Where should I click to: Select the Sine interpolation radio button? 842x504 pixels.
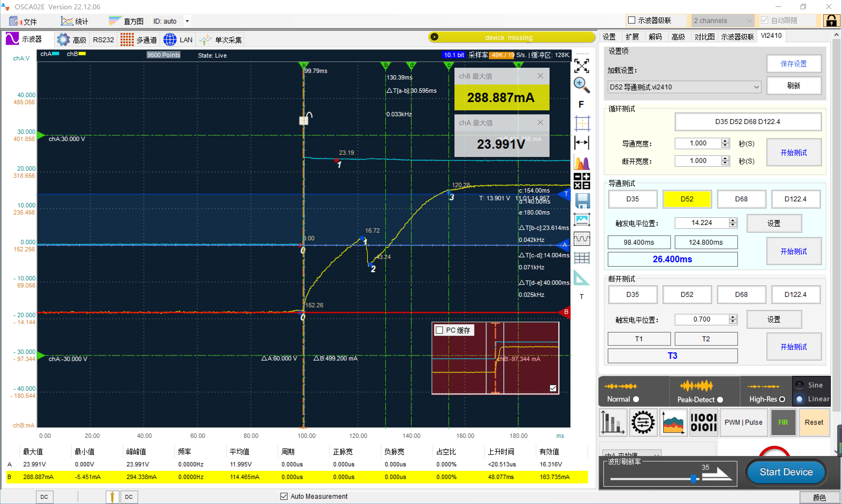click(799, 385)
